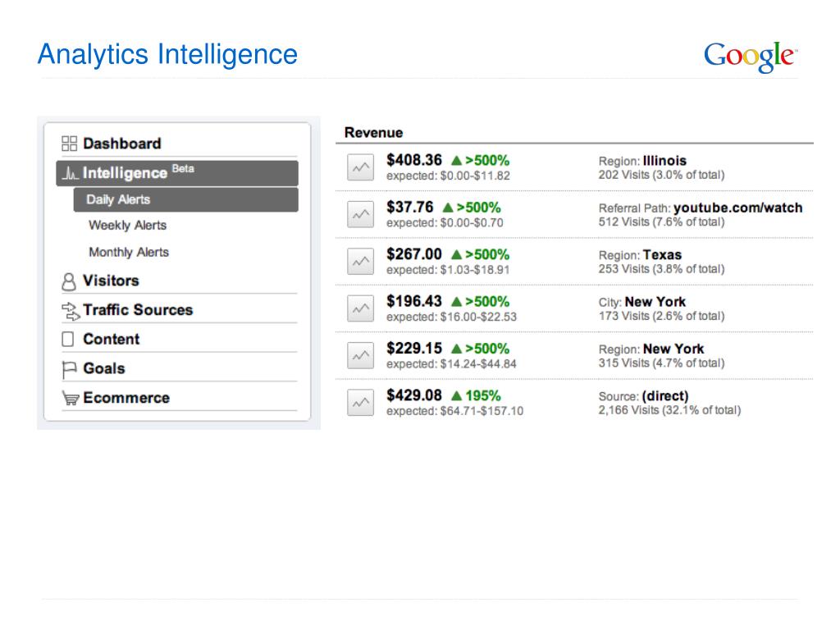Screen dimensions: 840x630
Task: Open the youtube.com/watch referral path link
Action: pyautogui.click(x=737, y=208)
